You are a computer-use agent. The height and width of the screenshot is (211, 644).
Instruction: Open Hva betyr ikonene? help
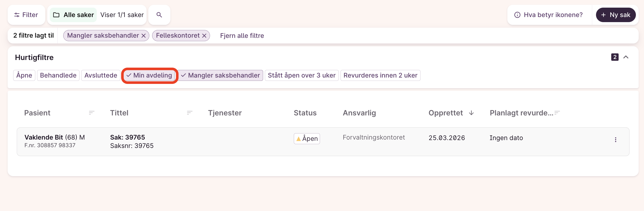pos(549,15)
